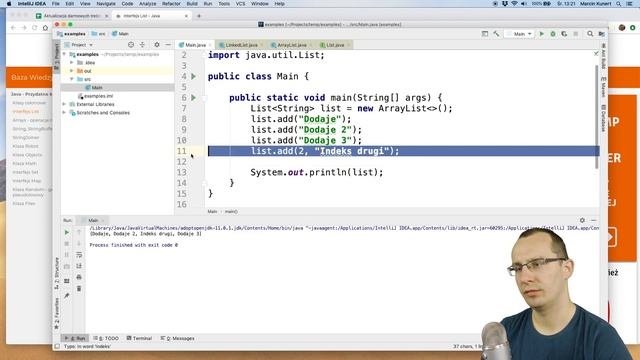
Task: Start the Debug bug icon in the toolbar
Action: click(x=553, y=34)
